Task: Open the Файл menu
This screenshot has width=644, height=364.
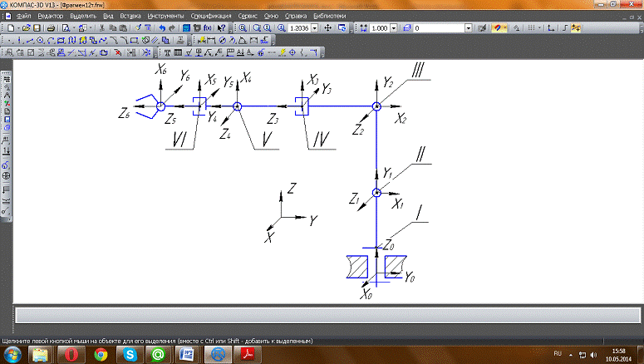Action: [23, 16]
